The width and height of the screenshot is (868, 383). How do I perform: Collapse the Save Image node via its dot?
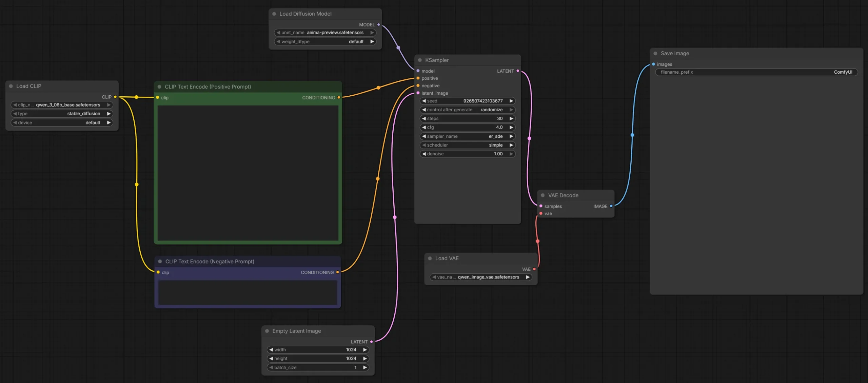point(655,54)
